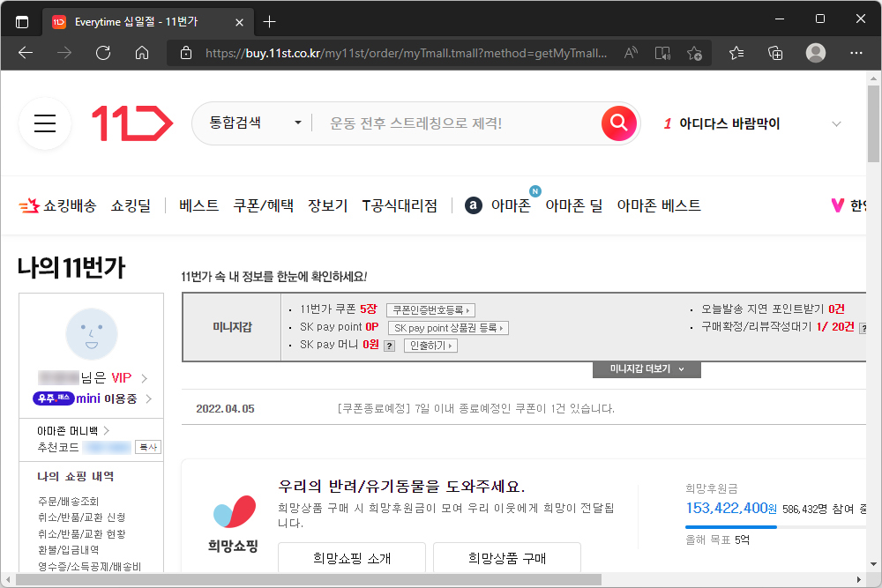Click SK pay point 상품권 등록 button

tap(448, 328)
